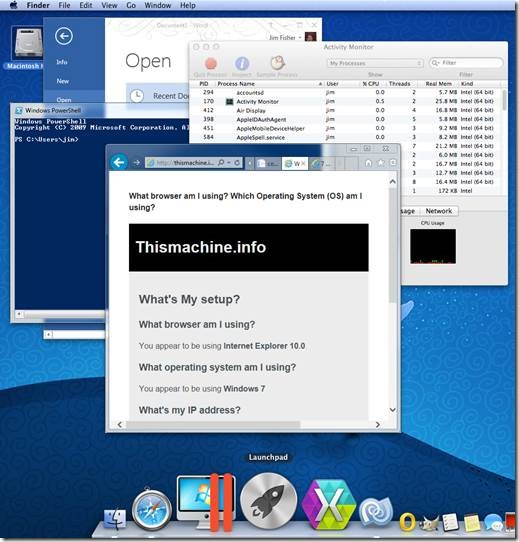Click the Windows PowerShell title bar icon

click(x=19, y=111)
